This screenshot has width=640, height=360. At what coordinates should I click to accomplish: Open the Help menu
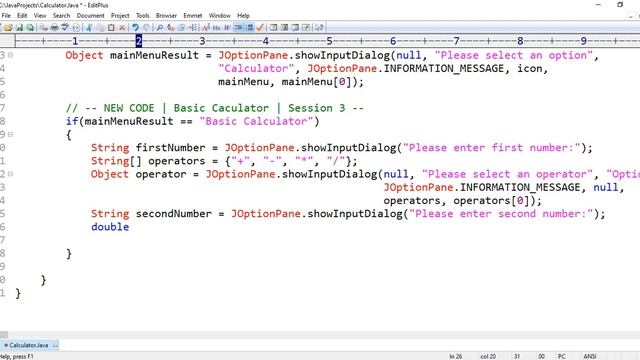(243, 16)
